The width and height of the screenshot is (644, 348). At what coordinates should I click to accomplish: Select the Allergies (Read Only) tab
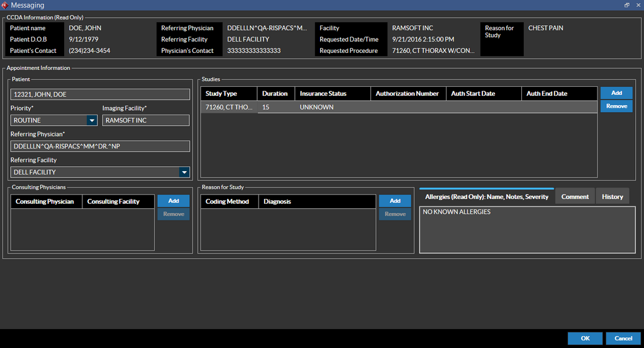click(x=486, y=197)
